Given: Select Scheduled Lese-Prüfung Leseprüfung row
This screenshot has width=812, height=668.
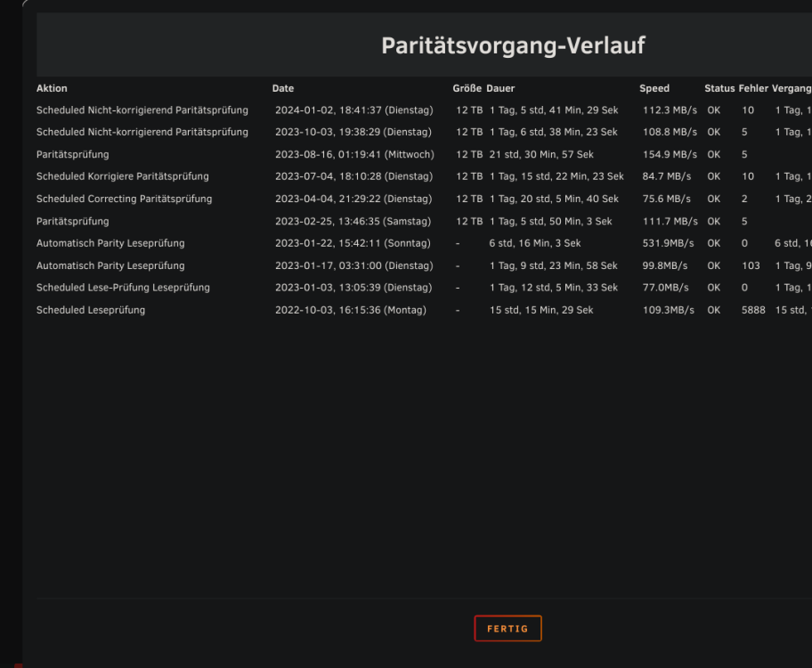Looking at the screenshot, I should [424, 288].
